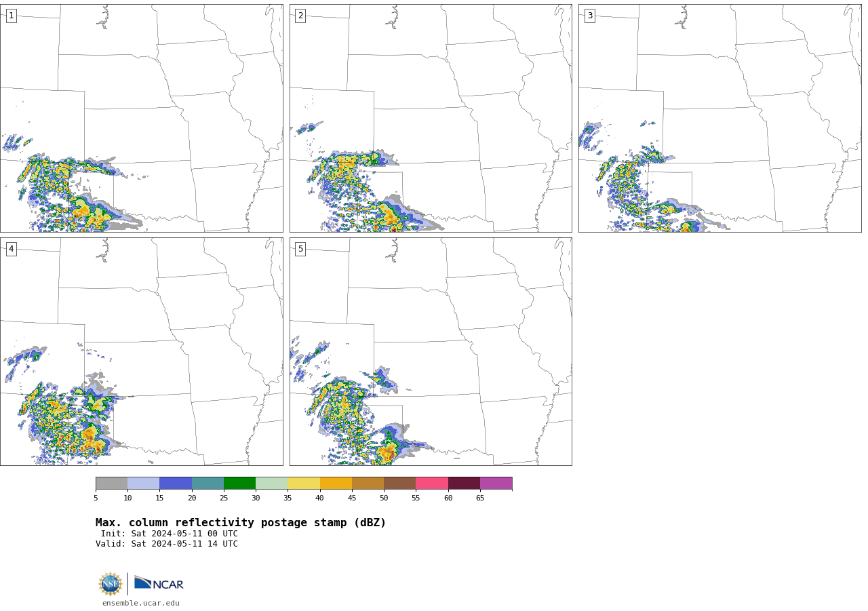Click the blue 15-20 dBZ swatch
Screen dimensions: 868x611
point(176,483)
